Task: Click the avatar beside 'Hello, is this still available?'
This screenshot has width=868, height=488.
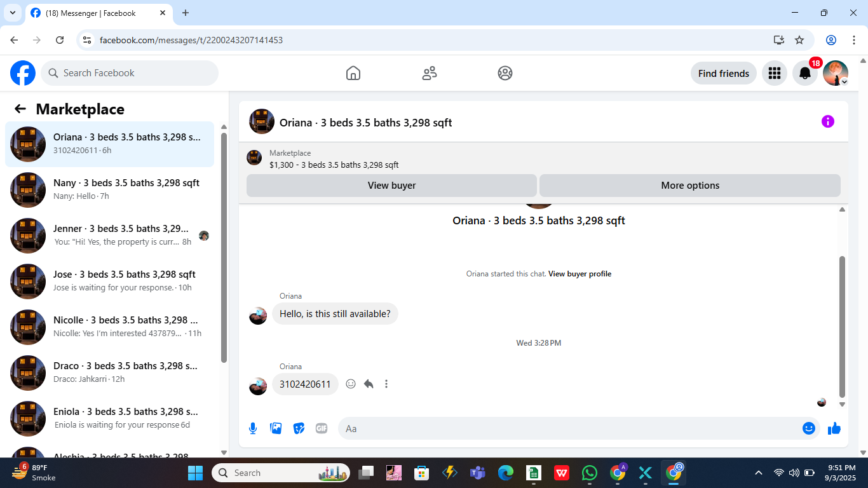Action: (258, 315)
